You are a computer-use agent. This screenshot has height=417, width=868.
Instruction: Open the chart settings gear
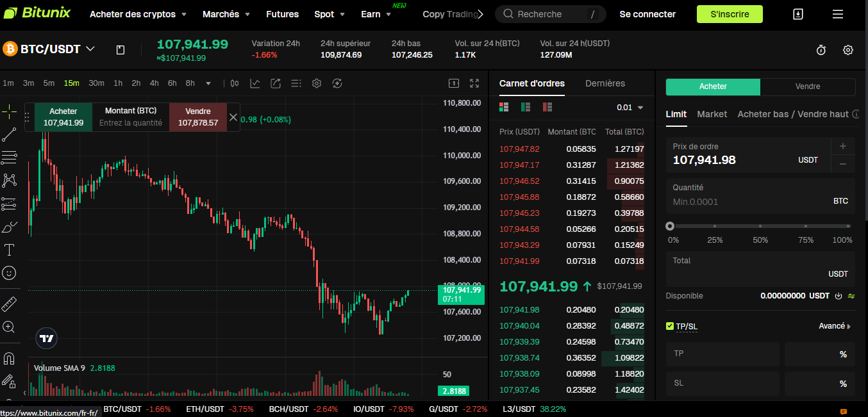coord(316,83)
